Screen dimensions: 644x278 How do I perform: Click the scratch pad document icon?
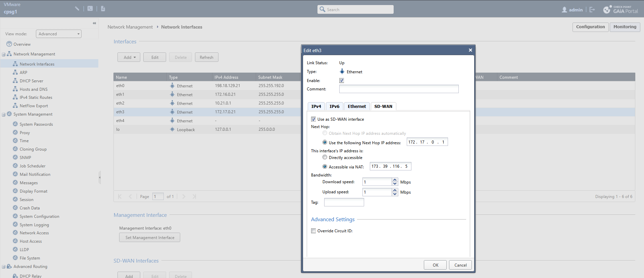coord(103,9)
